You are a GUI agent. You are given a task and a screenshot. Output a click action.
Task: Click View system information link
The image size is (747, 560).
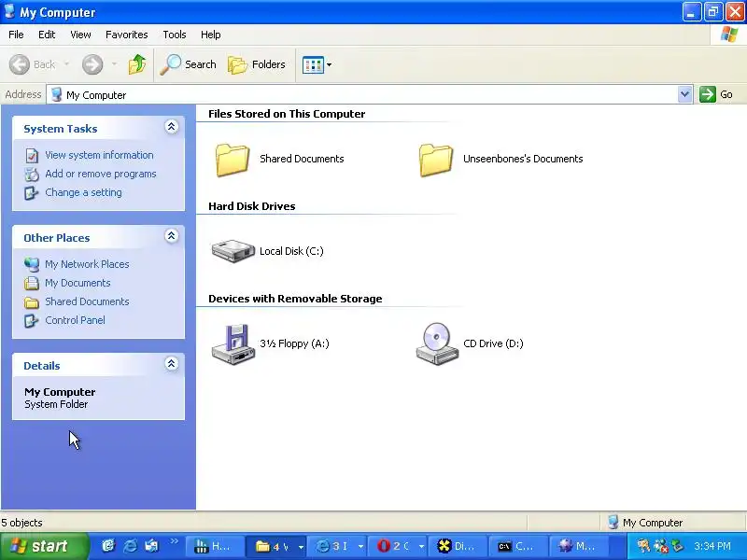[x=99, y=155]
